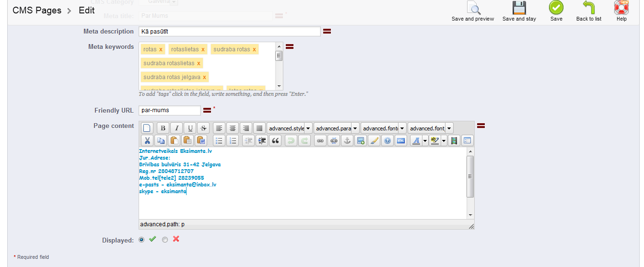The width and height of the screenshot is (644, 267).
Task: Insert embedded media with filmstrip icon
Action: (x=454, y=140)
